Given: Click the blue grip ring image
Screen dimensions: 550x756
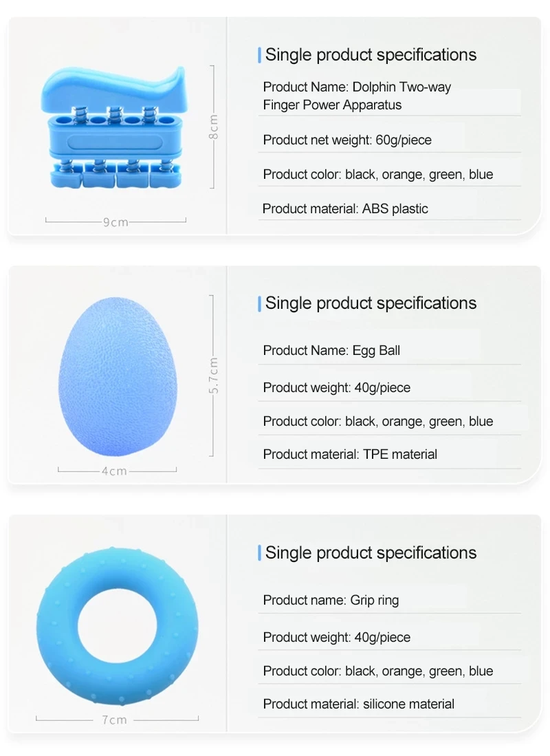Looking at the screenshot, I should point(118,626).
